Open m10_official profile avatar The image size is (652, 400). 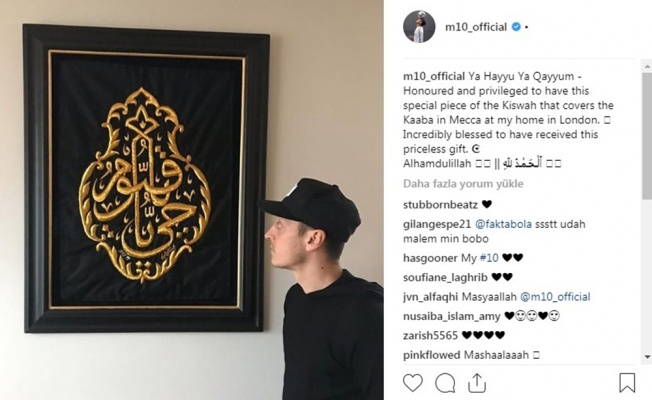click(419, 27)
